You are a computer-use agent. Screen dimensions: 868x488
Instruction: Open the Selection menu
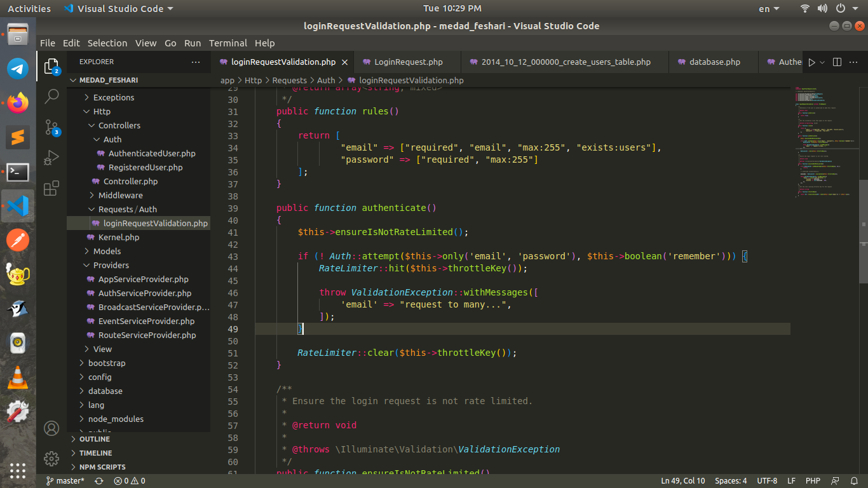[x=107, y=43]
